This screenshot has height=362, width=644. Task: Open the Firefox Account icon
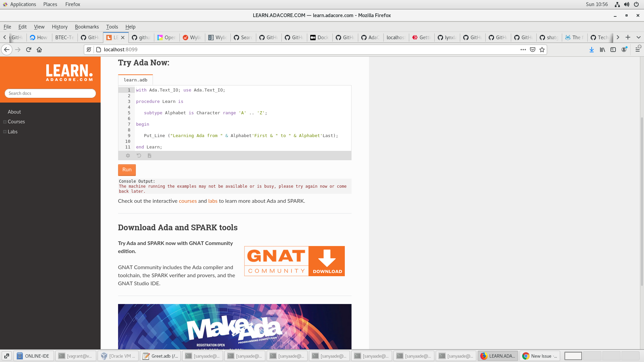[624, 49]
